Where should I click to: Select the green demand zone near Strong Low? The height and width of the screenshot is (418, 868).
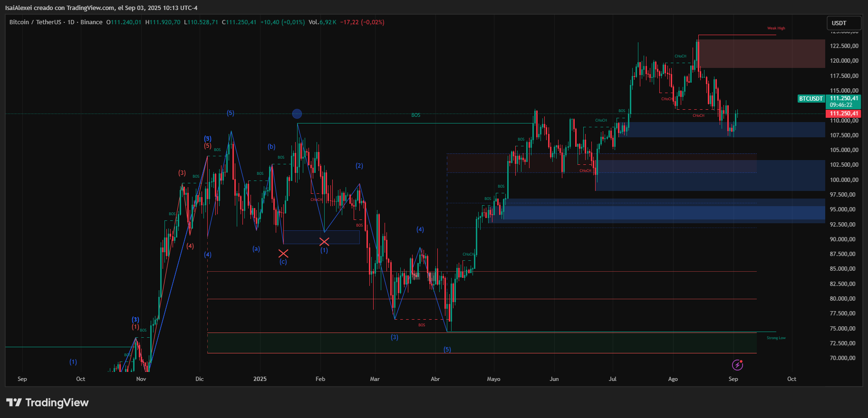point(482,343)
